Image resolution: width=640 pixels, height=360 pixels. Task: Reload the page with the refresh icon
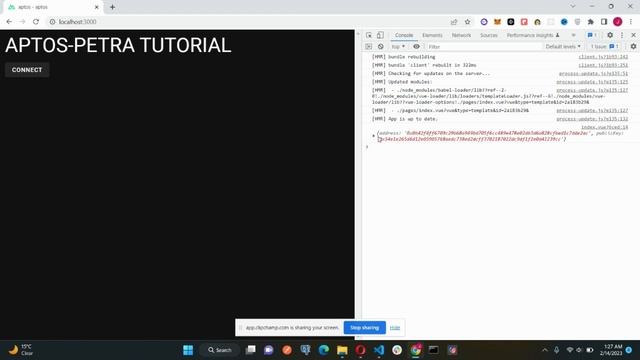(x=36, y=22)
